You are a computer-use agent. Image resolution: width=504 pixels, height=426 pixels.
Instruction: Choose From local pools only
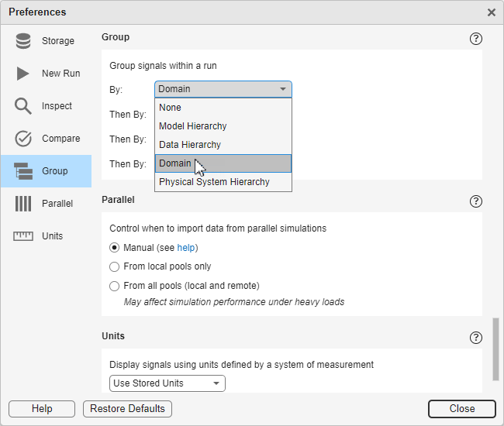click(x=115, y=266)
